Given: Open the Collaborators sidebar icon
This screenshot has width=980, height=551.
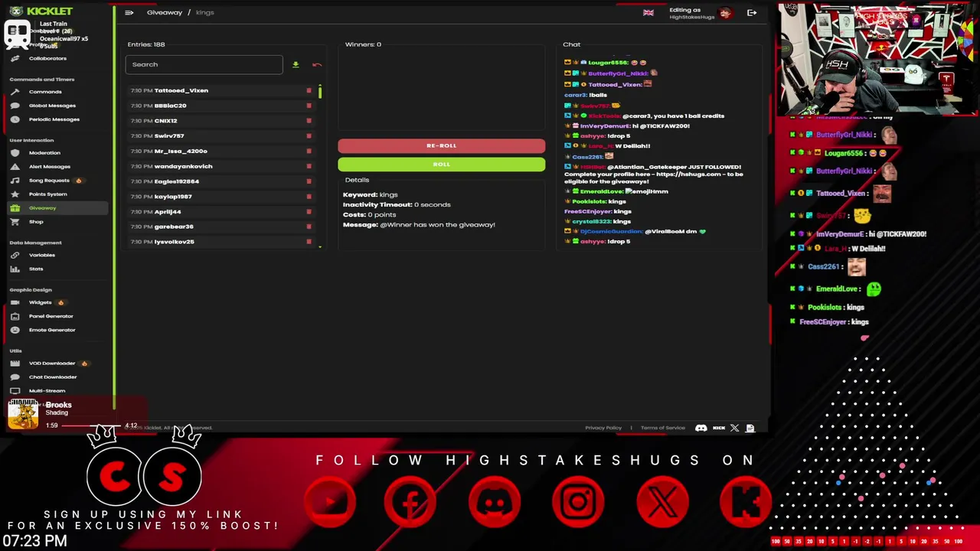Looking at the screenshot, I should [15, 58].
